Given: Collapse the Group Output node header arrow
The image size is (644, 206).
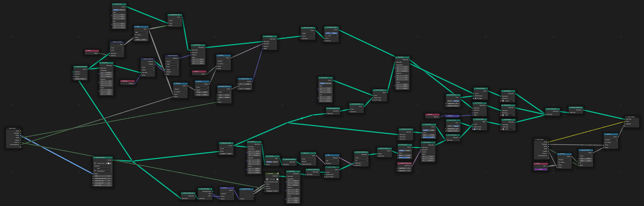Looking at the screenshot, I should [626, 117].
